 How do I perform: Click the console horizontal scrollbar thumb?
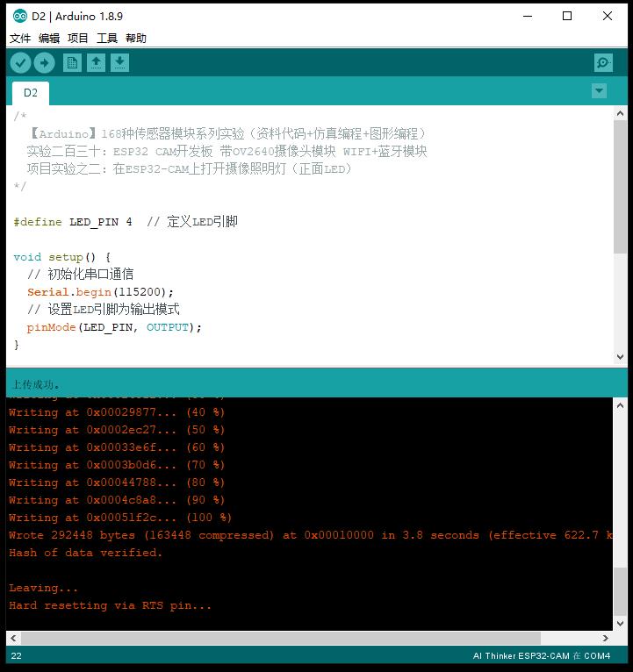pyautogui.click(x=281, y=638)
